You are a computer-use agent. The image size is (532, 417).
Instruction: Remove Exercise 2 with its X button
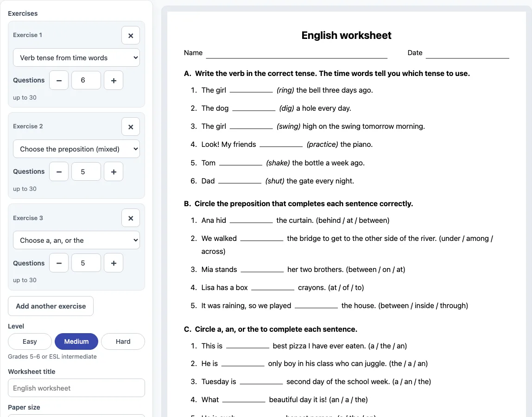131,127
